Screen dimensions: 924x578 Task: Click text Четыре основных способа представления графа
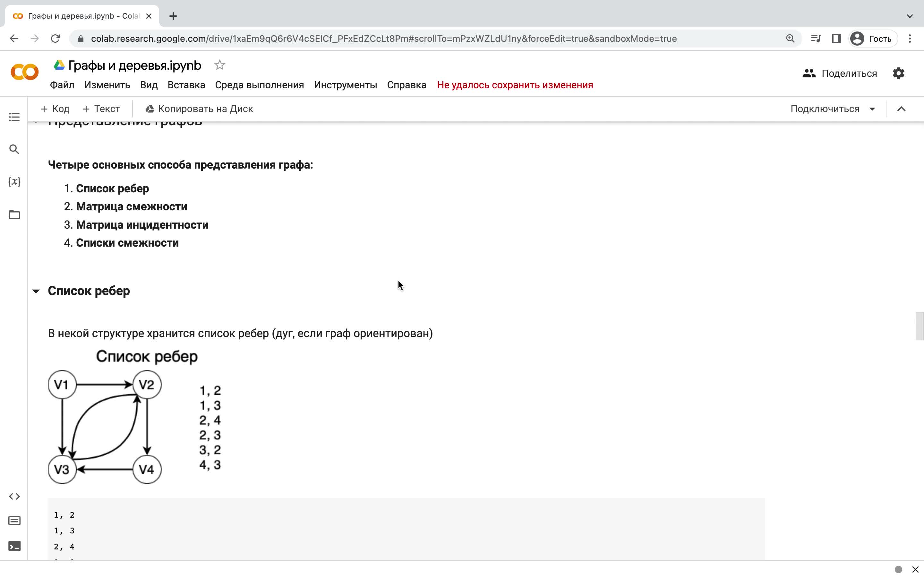pyautogui.click(x=180, y=165)
